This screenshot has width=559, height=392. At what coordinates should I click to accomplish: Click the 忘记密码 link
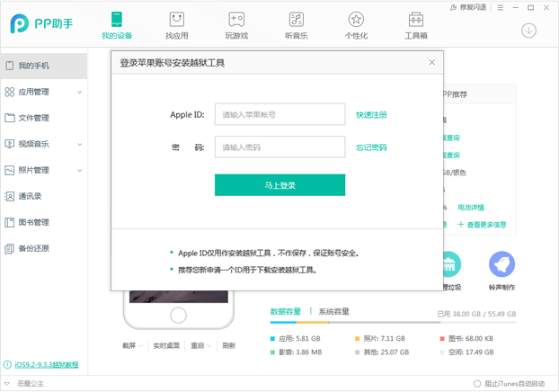pos(371,147)
